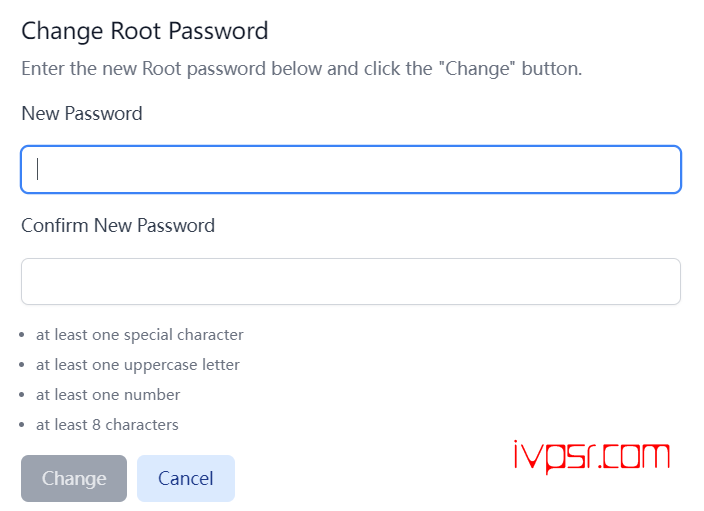This screenshot has height=511, width=704.
Task: Select the "at least 8 characters" requirement
Action: (107, 425)
